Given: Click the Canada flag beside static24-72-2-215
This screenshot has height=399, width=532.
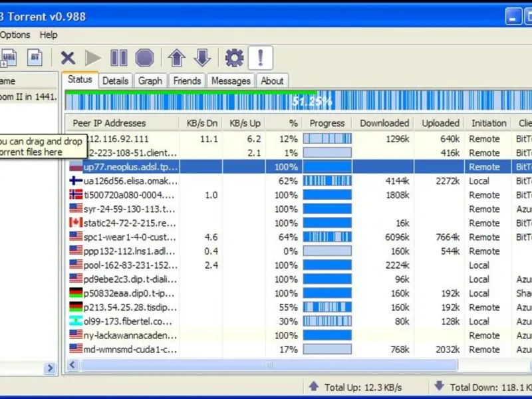Looking at the screenshot, I should click(x=76, y=223).
